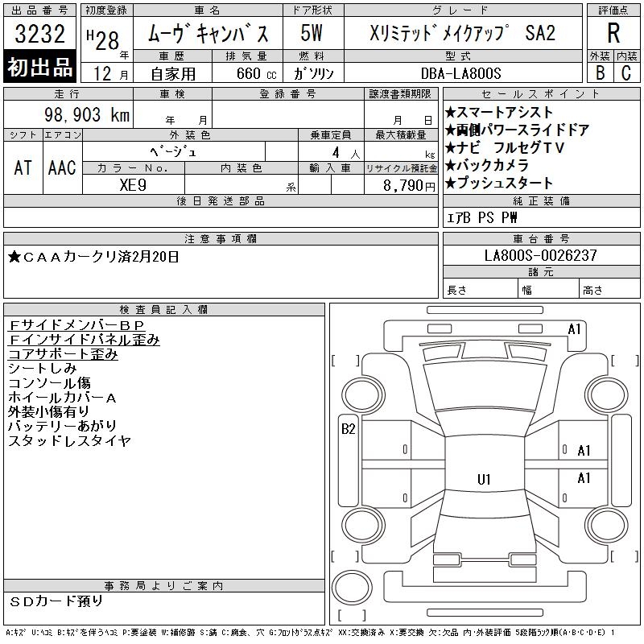Click inspector note シートしみ
Screen dimensions: 644x644
pos(42,369)
